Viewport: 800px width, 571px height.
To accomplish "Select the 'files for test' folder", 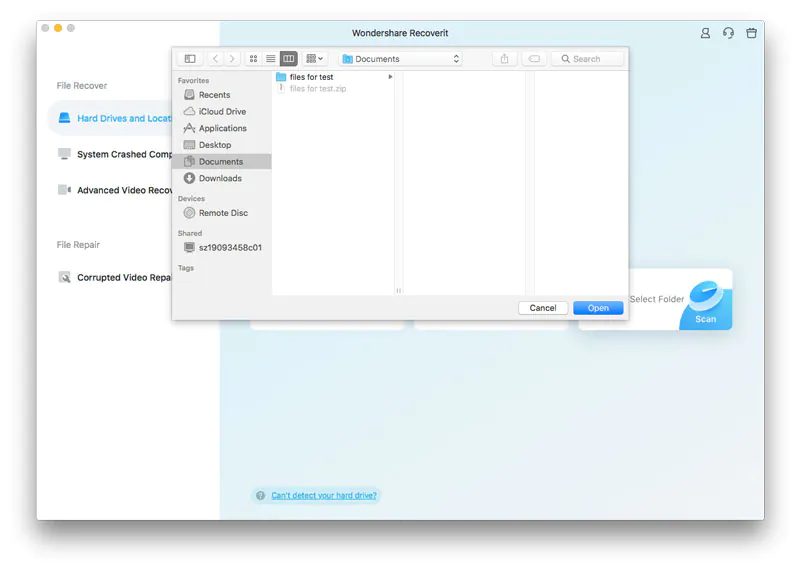I will click(334, 77).
